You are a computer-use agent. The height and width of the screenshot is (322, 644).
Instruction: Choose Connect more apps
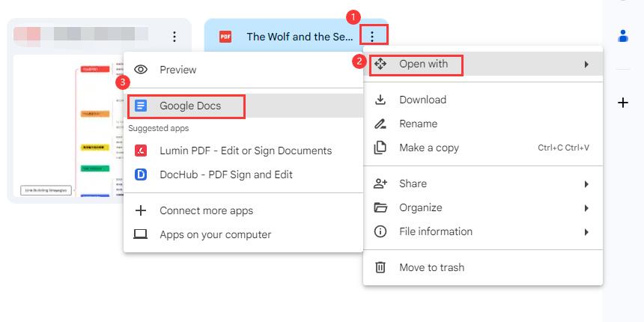(243, 210)
